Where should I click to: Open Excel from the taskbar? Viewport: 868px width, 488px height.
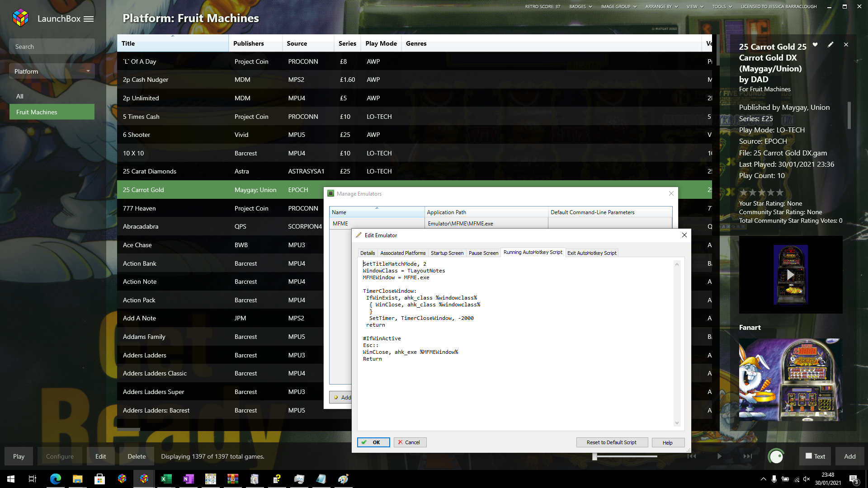pos(166,479)
